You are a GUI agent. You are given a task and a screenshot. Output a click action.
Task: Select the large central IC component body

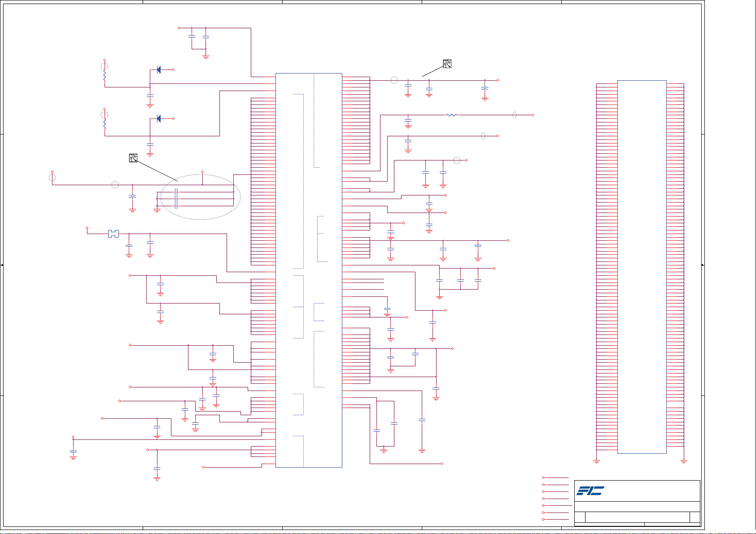(x=309, y=270)
